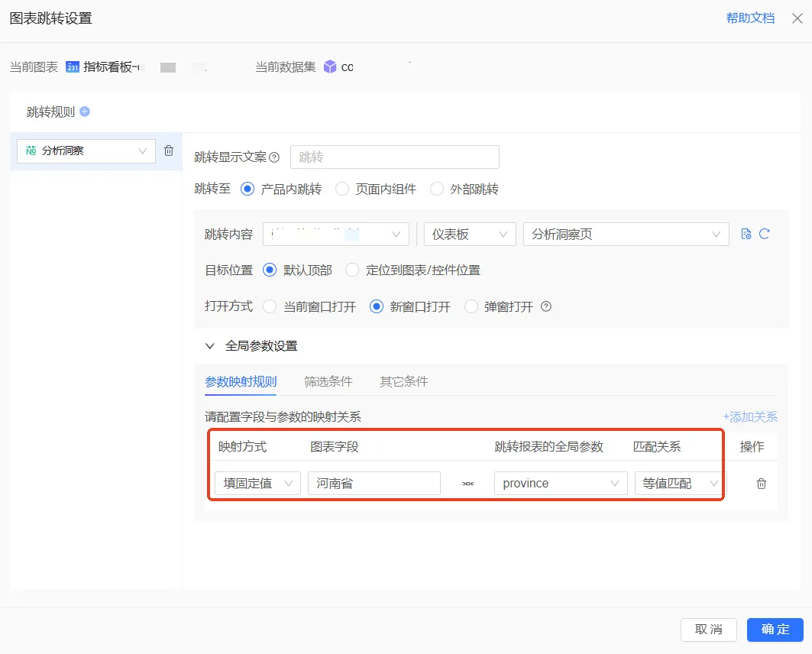The height and width of the screenshot is (654, 812).
Task: Click the 操作 column header
Action: point(752,447)
